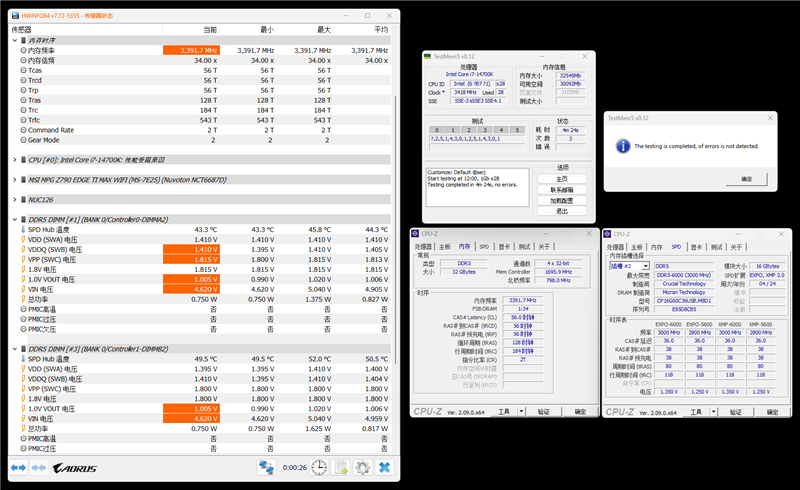Click the clock icon beside 内存频率 row
The width and height of the screenshot is (800, 490).
click(23, 51)
